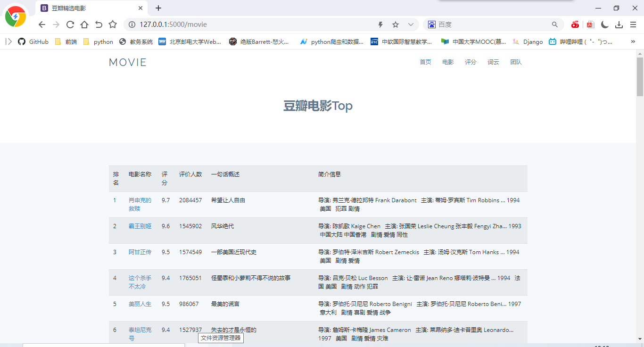
Task: Open the PDF extension icon
Action: [590, 25]
